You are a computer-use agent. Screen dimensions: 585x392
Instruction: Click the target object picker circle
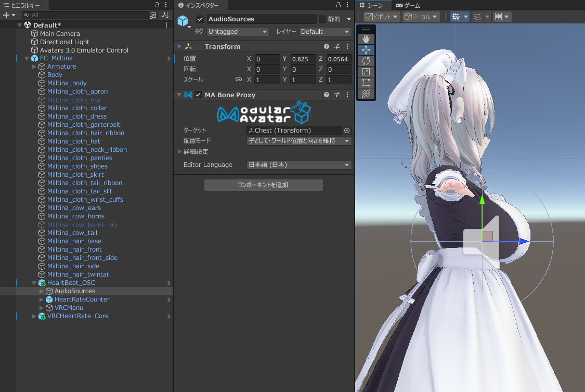point(347,130)
